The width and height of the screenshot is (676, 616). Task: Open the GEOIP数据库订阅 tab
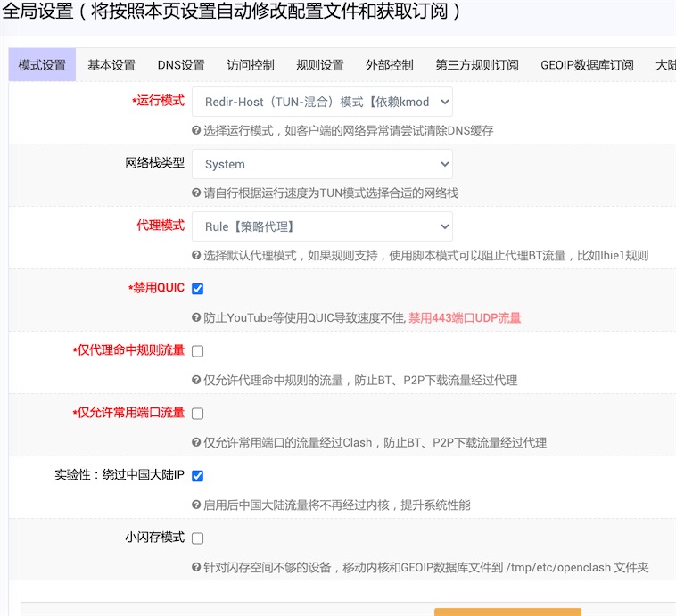tap(587, 65)
